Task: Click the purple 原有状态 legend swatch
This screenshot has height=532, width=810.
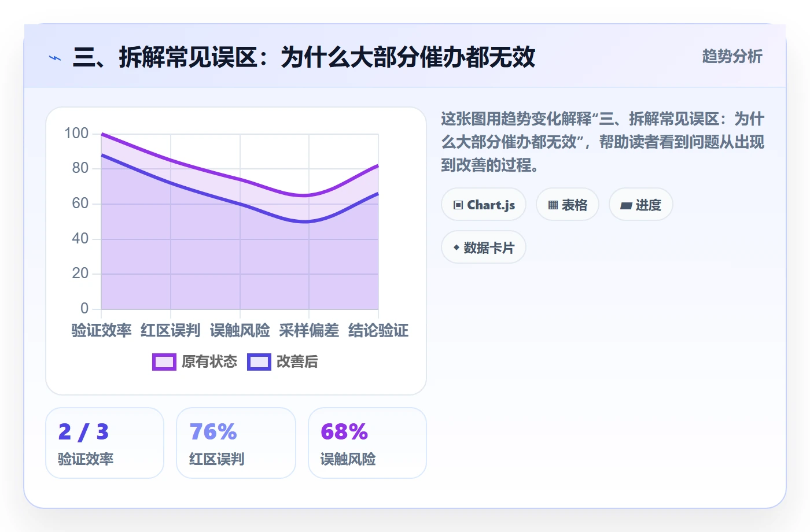Action: [164, 362]
